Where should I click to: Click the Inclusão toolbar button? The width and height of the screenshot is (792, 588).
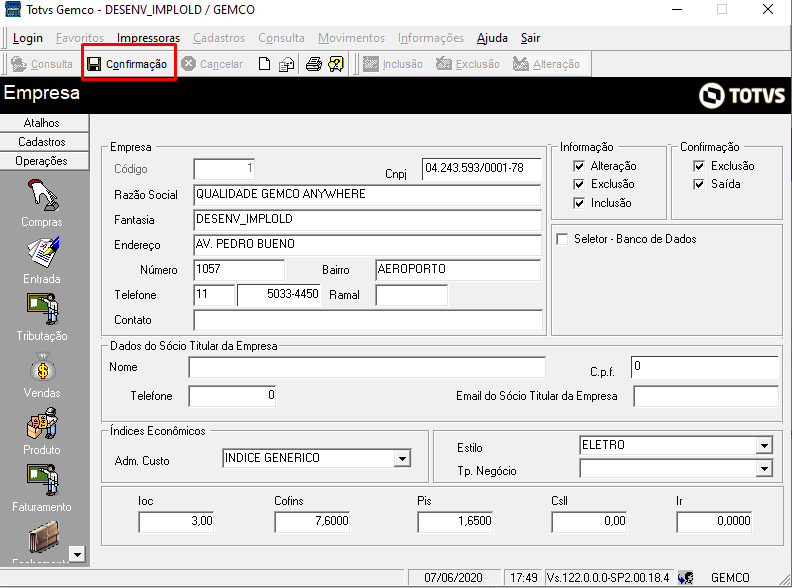tap(392, 64)
